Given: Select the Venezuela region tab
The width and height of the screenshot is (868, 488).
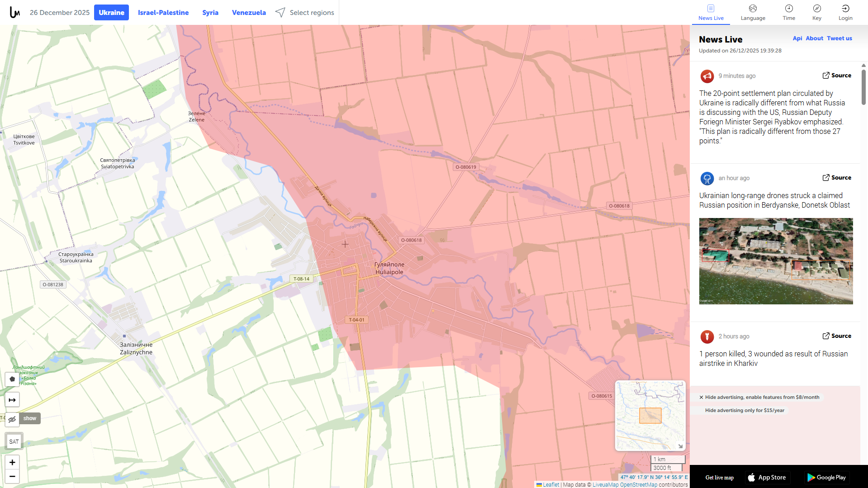Looking at the screenshot, I should (249, 13).
